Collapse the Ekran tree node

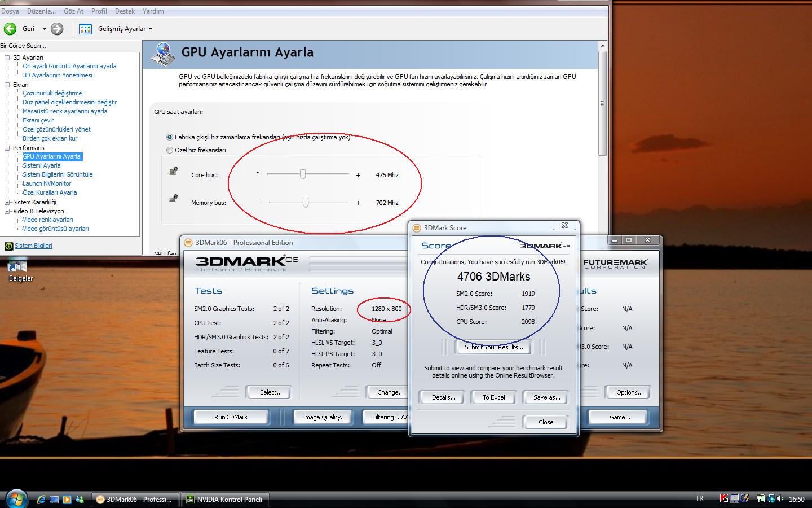tap(7, 85)
